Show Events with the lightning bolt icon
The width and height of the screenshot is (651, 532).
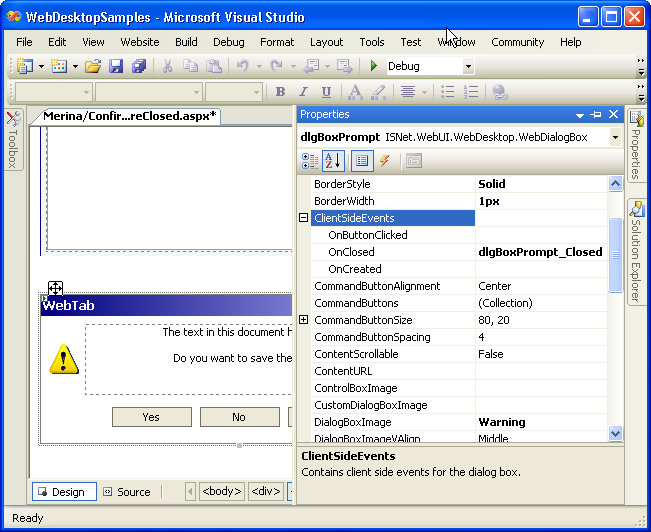pos(385,161)
